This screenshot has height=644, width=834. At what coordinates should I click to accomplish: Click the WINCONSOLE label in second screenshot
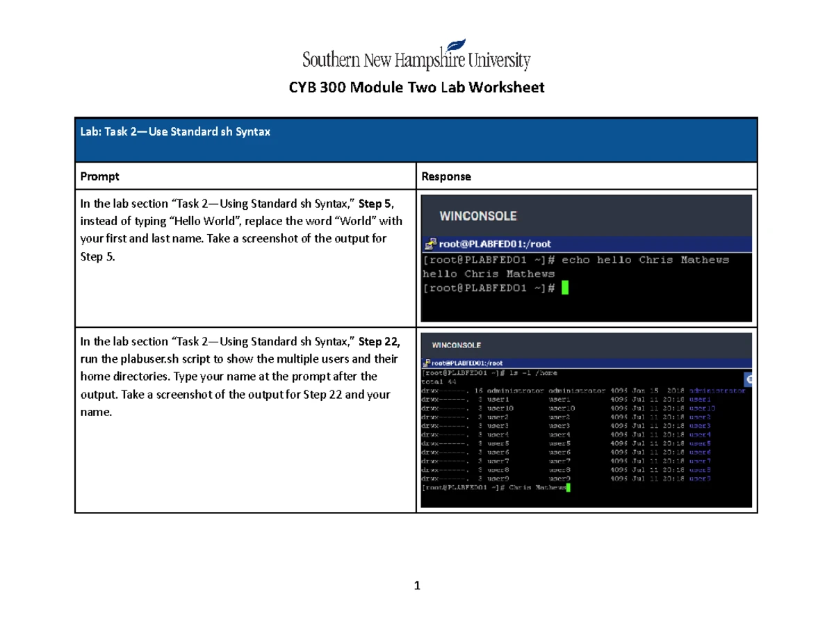(457, 345)
